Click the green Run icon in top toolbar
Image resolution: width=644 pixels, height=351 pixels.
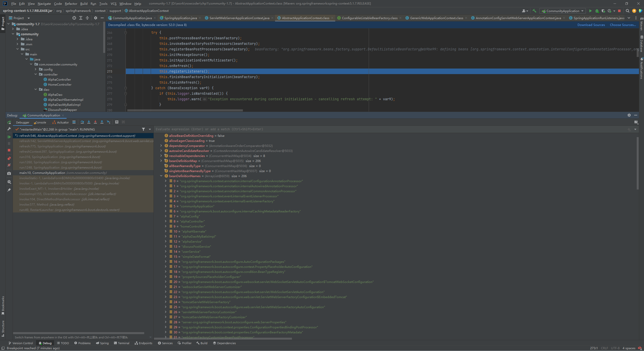pos(590,11)
